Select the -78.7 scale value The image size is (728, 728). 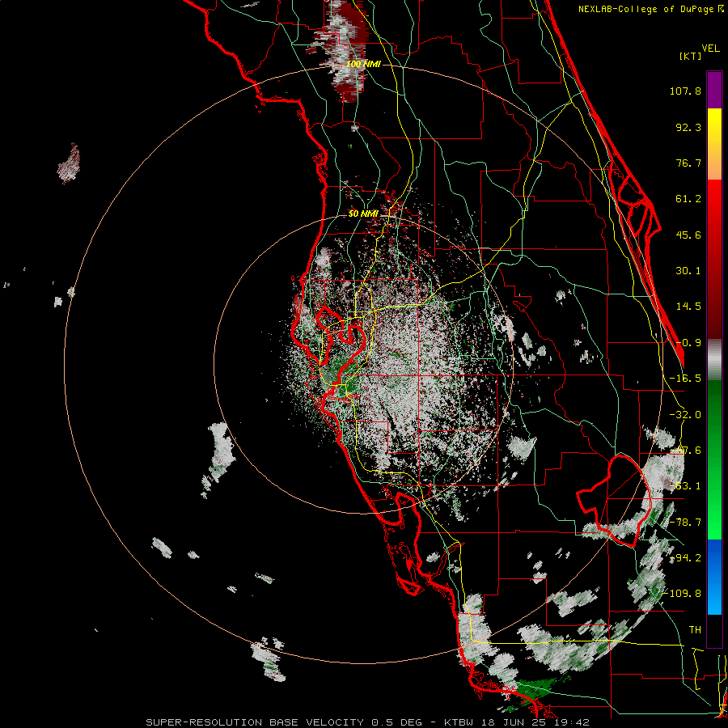click(685, 523)
